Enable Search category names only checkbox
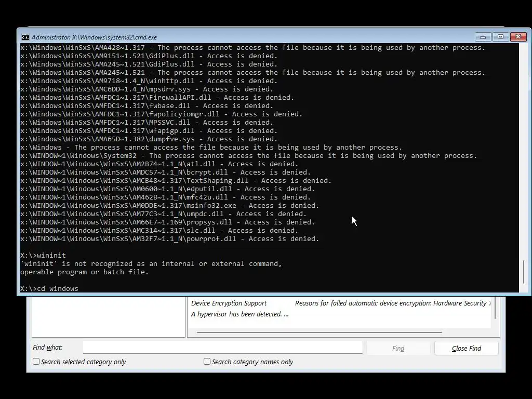532x399 pixels. coord(207,362)
